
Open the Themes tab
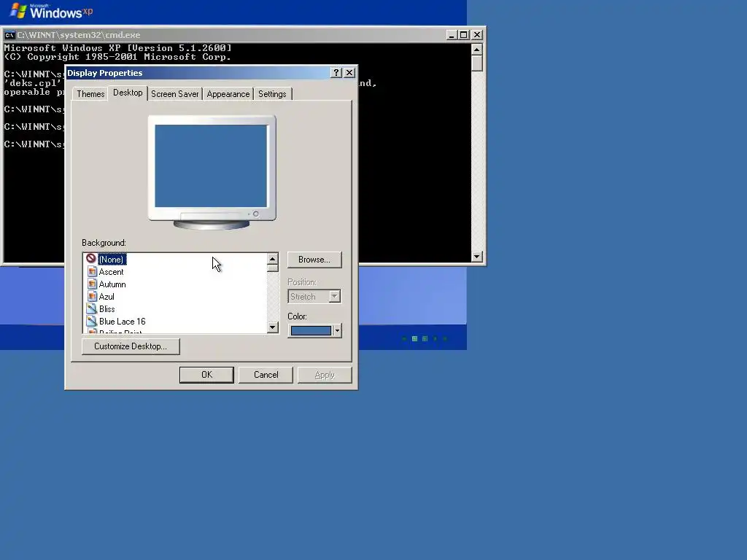click(90, 94)
